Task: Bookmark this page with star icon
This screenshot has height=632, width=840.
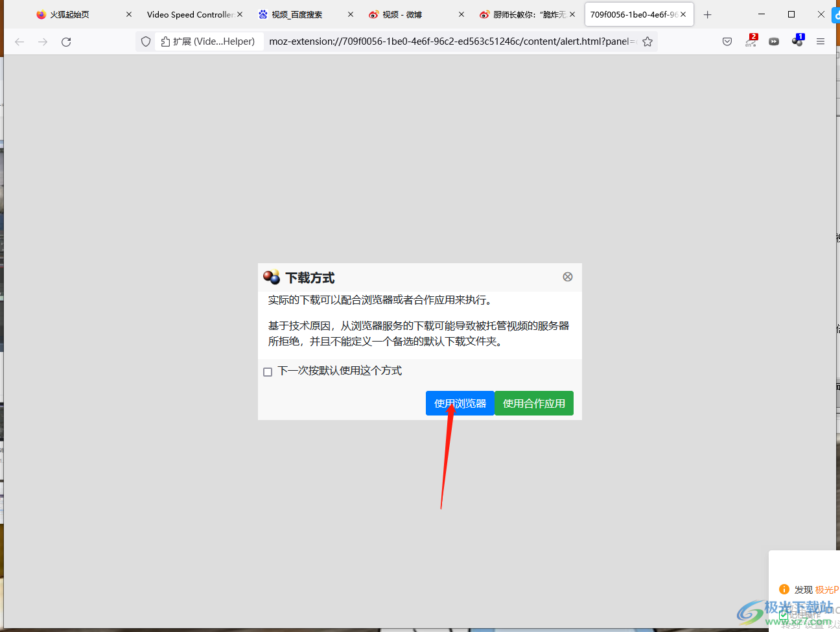Action: pyautogui.click(x=647, y=41)
